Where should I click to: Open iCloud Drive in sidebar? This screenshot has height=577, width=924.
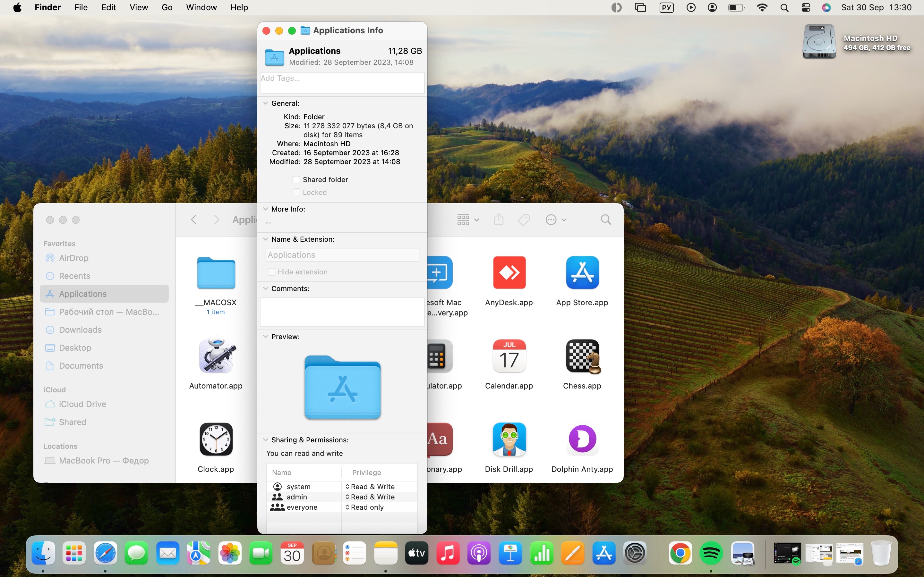pyautogui.click(x=82, y=404)
